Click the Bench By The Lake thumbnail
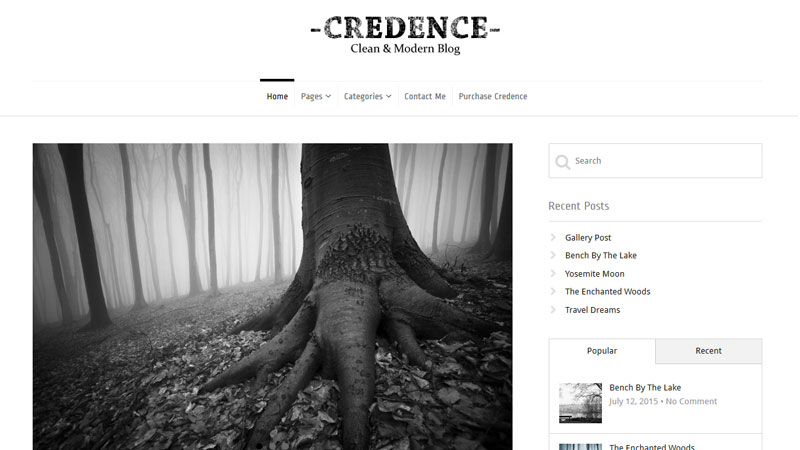 [x=580, y=403]
